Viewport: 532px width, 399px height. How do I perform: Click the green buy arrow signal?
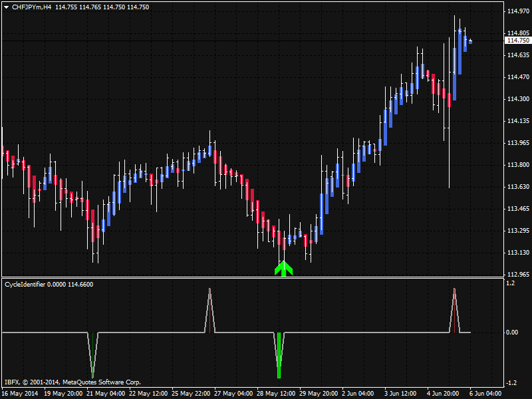point(284,268)
